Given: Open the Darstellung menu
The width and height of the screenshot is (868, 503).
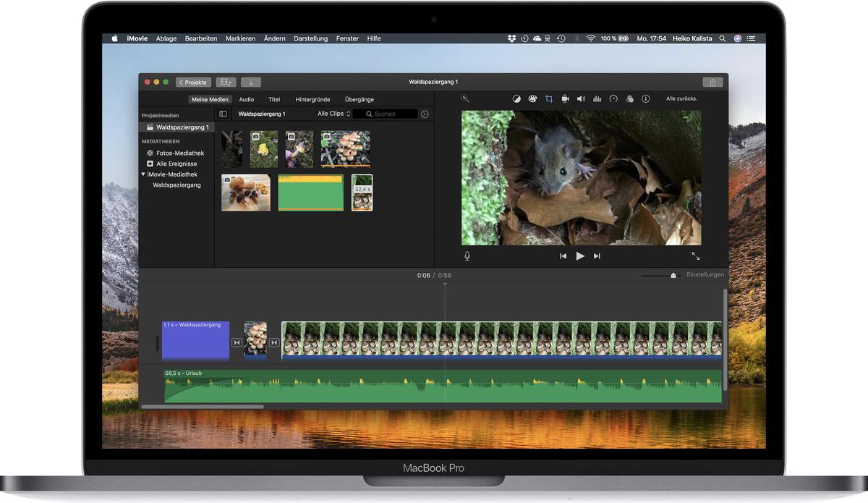Looking at the screenshot, I should coord(311,38).
